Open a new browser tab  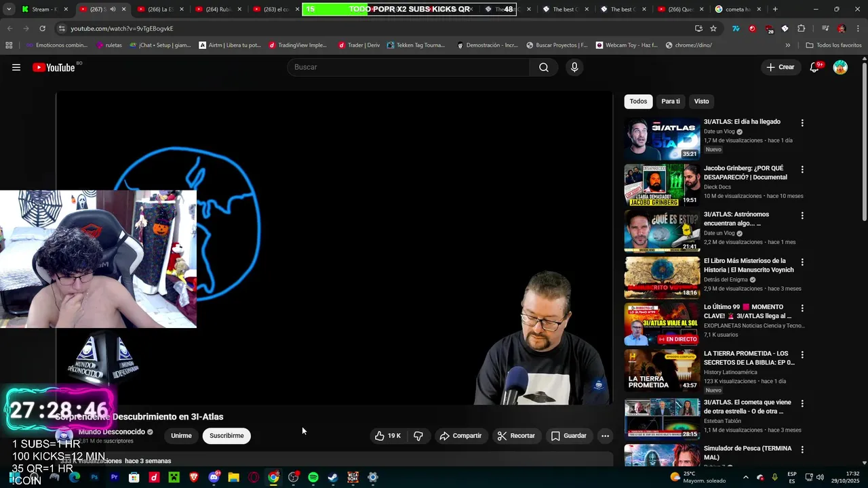tap(775, 9)
